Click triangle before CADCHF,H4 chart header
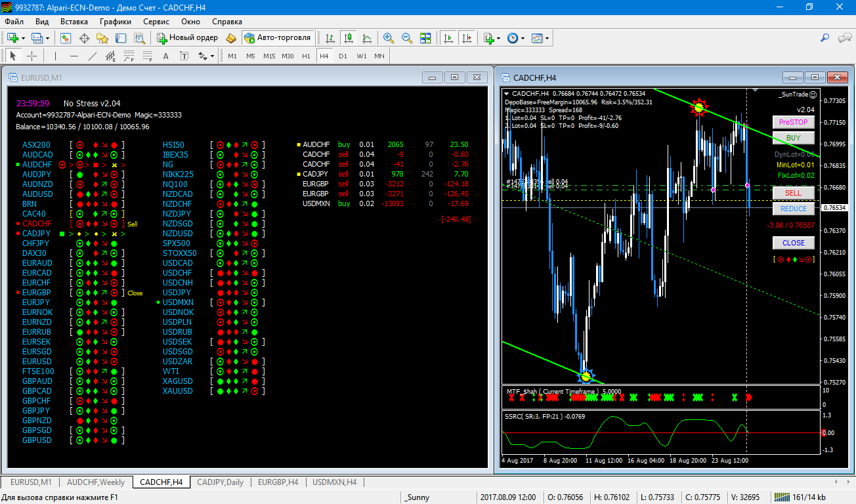 (506, 93)
